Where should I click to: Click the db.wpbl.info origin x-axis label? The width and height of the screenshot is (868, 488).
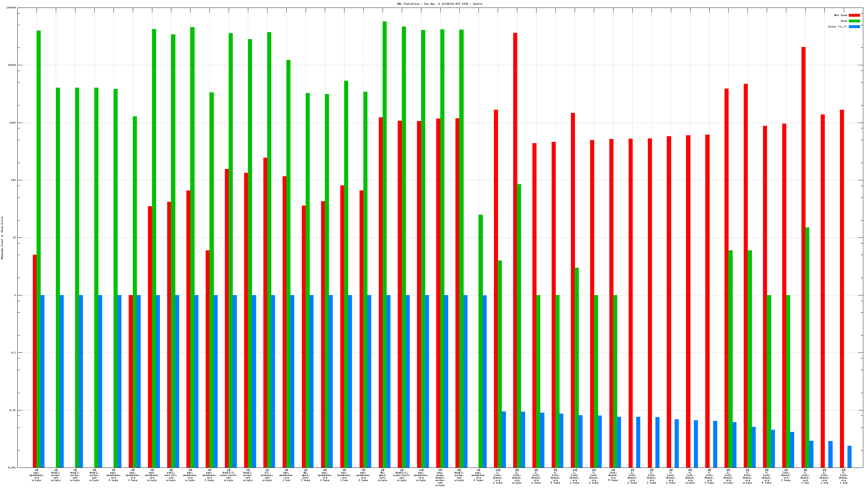pos(383,475)
